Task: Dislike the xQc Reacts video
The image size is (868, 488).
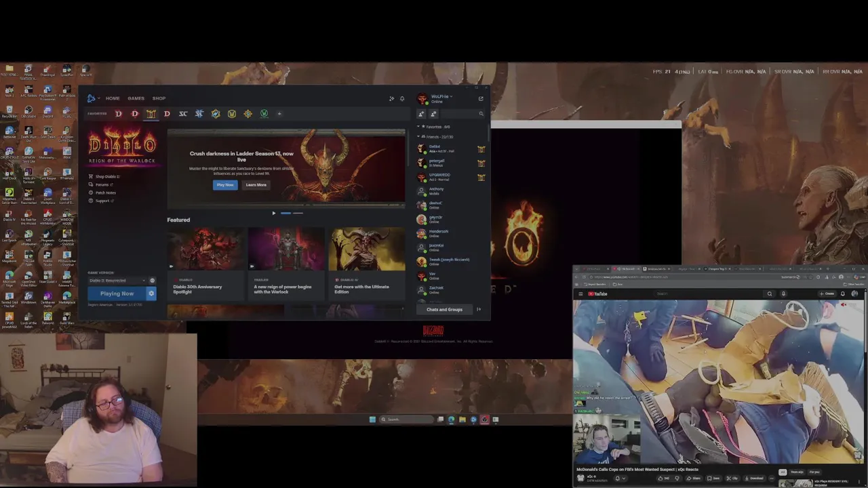Action: tap(677, 479)
